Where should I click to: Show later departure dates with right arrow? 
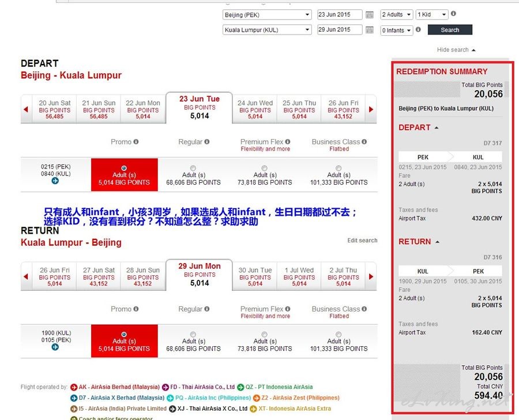pyautogui.click(x=371, y=109)
